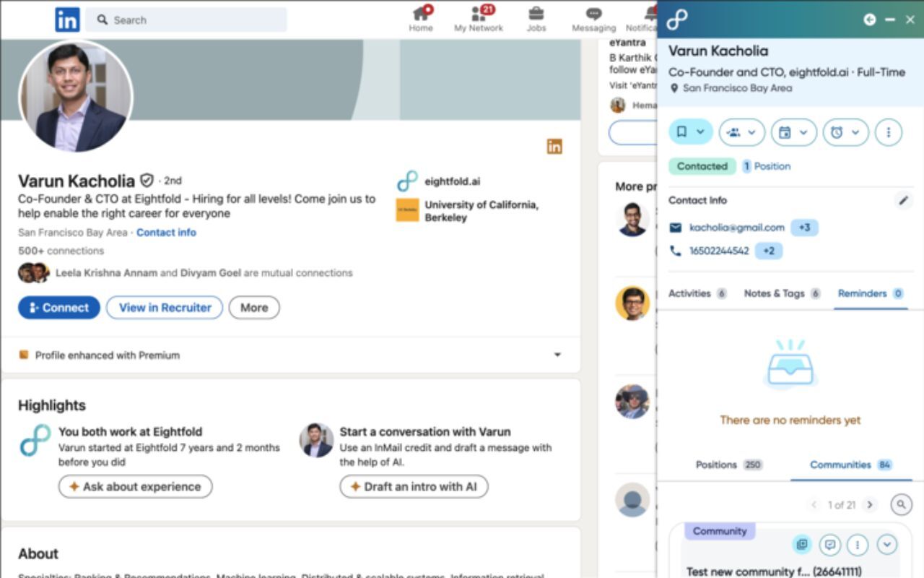Switch to the Activities tab

[x=697, y=293]
